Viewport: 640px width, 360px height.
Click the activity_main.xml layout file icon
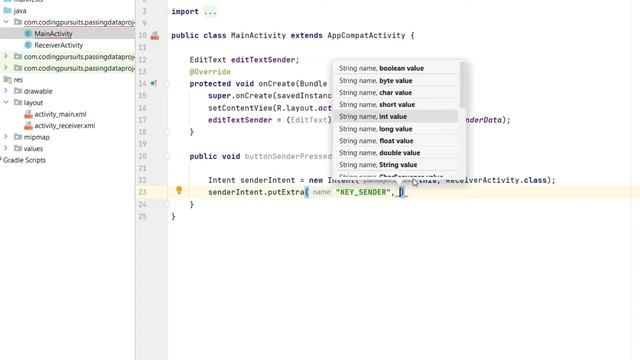pos(28,114)
